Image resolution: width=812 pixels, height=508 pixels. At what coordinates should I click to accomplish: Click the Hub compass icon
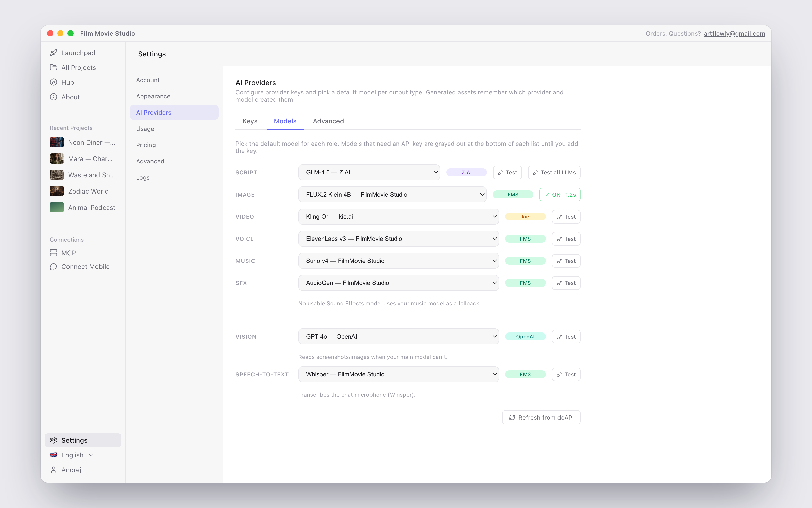pyautogui.click(x=53, y=82)
